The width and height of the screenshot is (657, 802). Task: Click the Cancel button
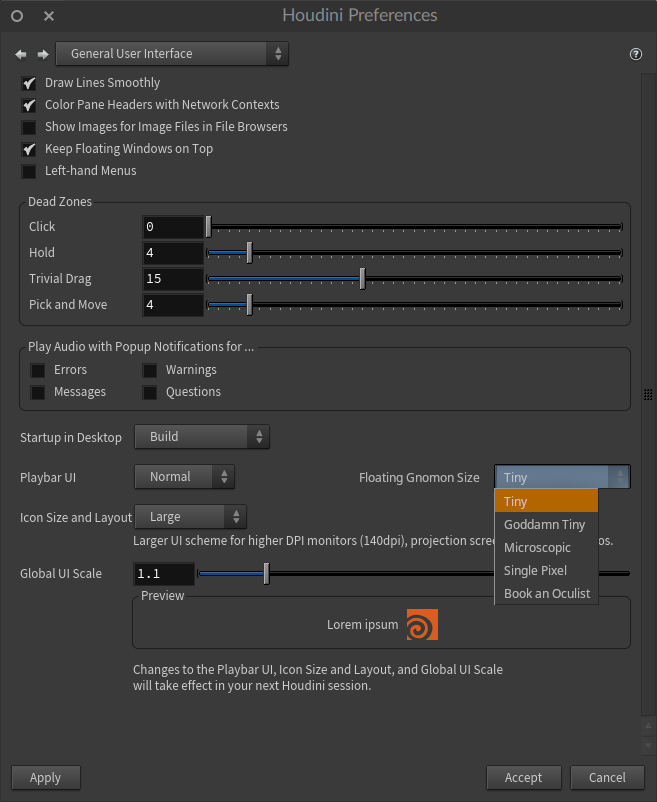point(607,777)
